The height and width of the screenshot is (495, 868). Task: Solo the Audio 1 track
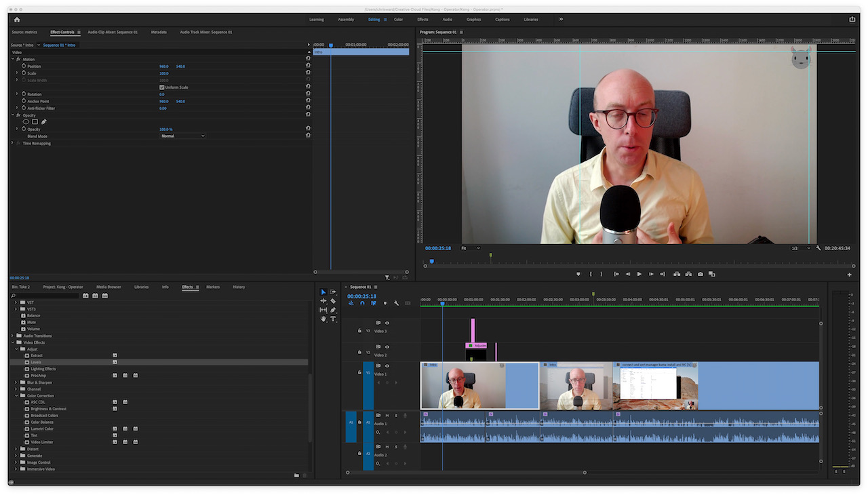[396, 416]
